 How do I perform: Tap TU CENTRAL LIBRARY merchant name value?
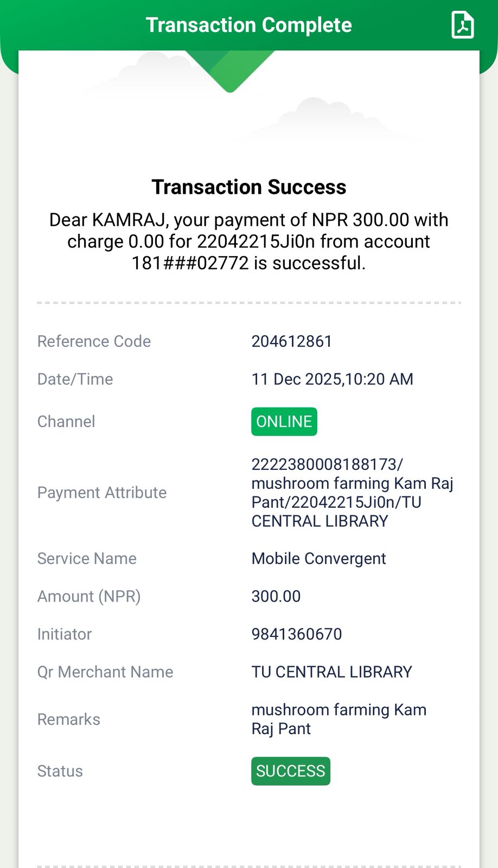coord(331,672)
